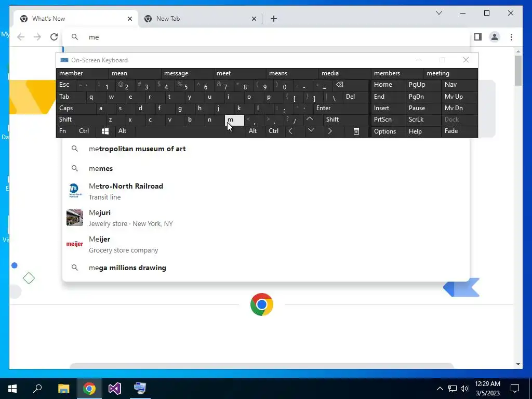532x399 pixels.
Task: Select 'metropolitan museum of art' suggestion
Action: pos(266,149)
